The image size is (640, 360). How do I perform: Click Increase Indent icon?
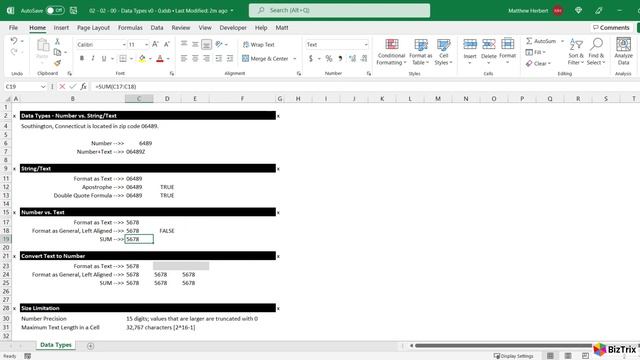point(230,59)
